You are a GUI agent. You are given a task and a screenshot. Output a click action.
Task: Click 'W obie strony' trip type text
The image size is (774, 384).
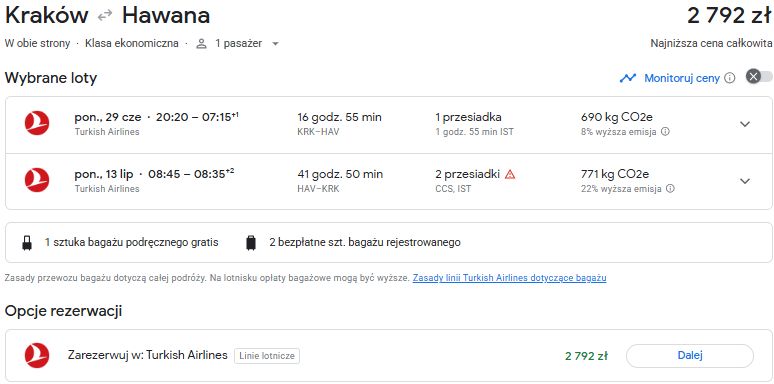(38, 43)
